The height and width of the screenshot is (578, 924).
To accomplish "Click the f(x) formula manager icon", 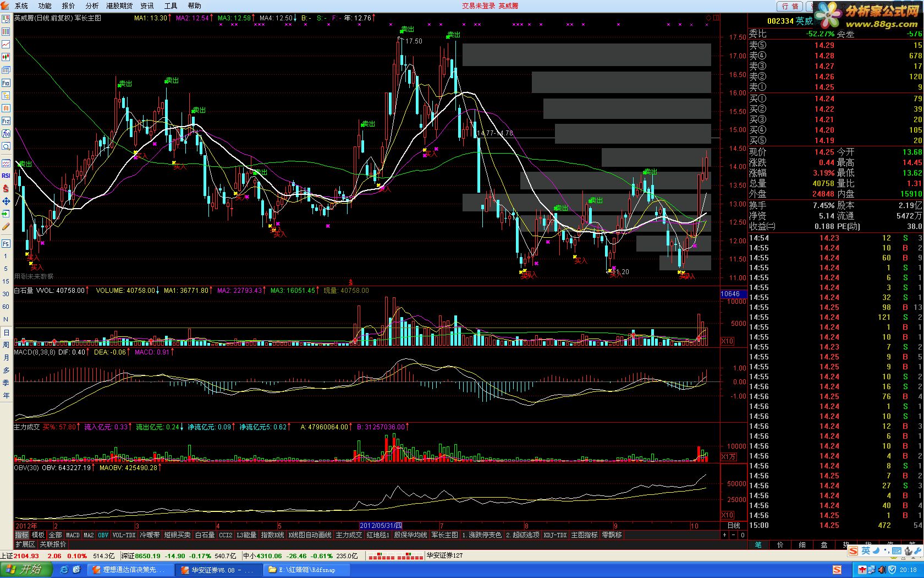I will (x=6, y=133).
